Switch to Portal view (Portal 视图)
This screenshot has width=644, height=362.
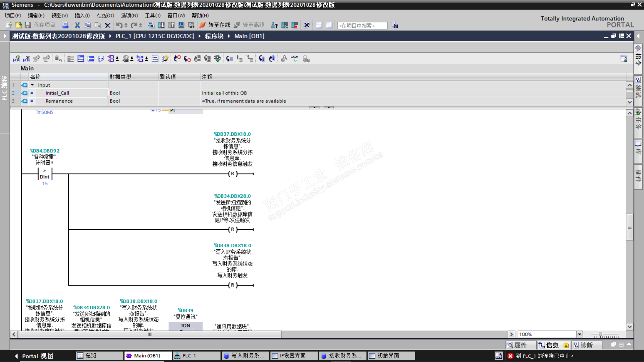34,356
